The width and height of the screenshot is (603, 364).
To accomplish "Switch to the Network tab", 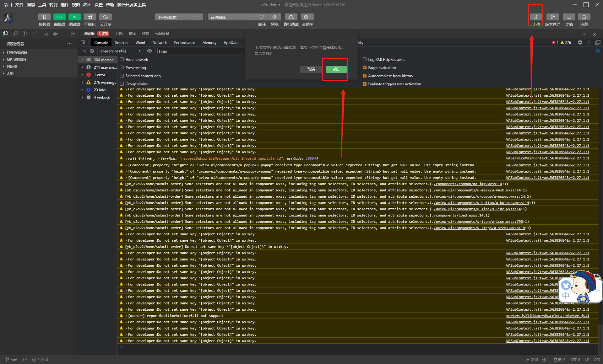I will 160,43.
